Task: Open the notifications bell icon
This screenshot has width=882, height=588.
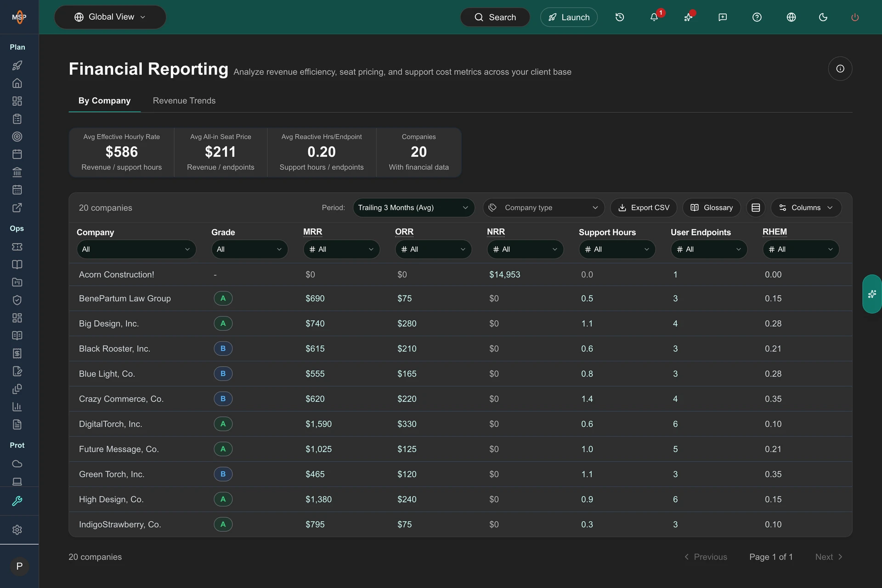Action: pos(654,17)
